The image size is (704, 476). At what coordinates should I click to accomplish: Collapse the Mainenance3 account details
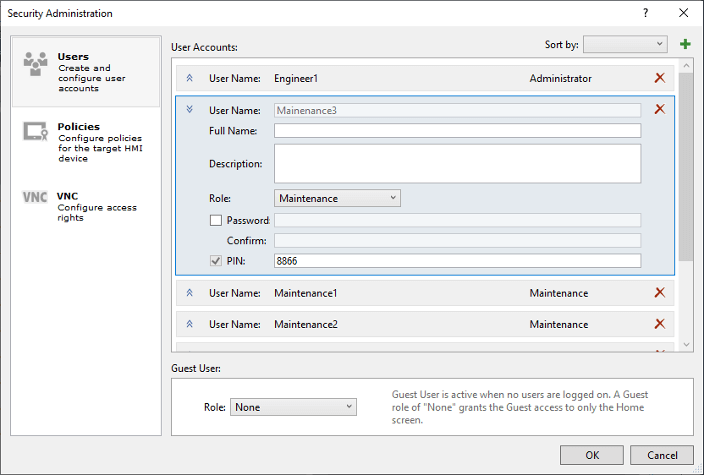click(x=189, y=110)
